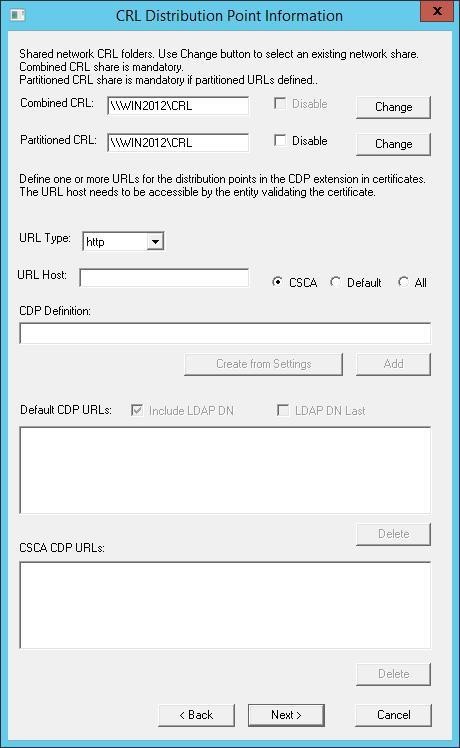Click the CSCA CDP URLs list box
This screenshot has height=748, width=460.
225,605
